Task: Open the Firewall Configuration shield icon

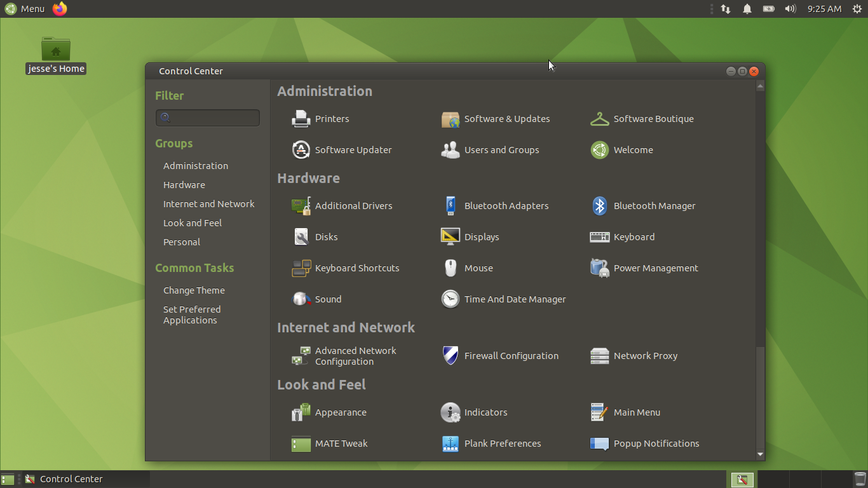Action: (451, 356)
